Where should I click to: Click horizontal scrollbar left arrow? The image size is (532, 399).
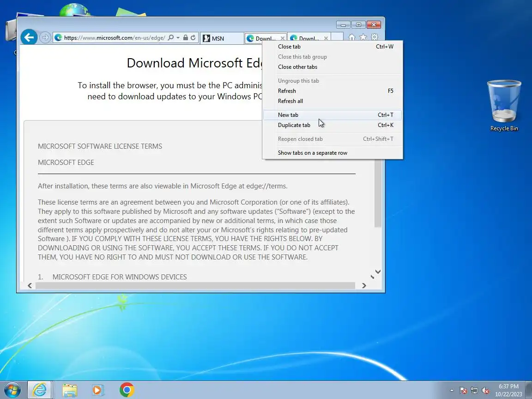coord(30,286)
